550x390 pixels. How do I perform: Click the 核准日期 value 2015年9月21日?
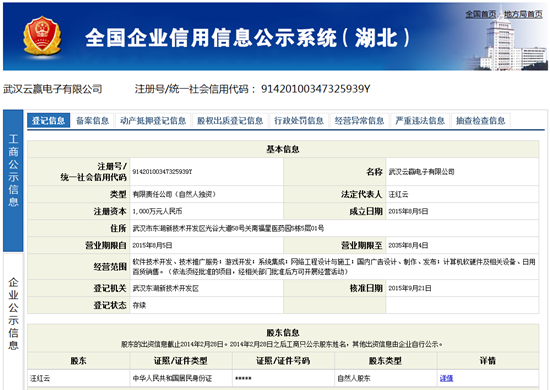410,288
